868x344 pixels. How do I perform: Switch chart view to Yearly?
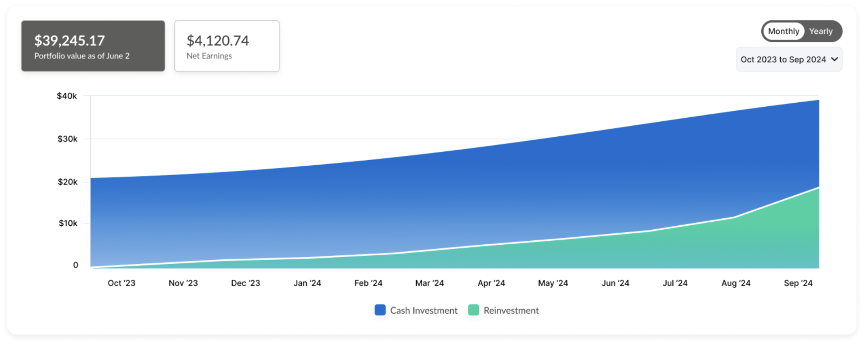click(x=820, y=31)
